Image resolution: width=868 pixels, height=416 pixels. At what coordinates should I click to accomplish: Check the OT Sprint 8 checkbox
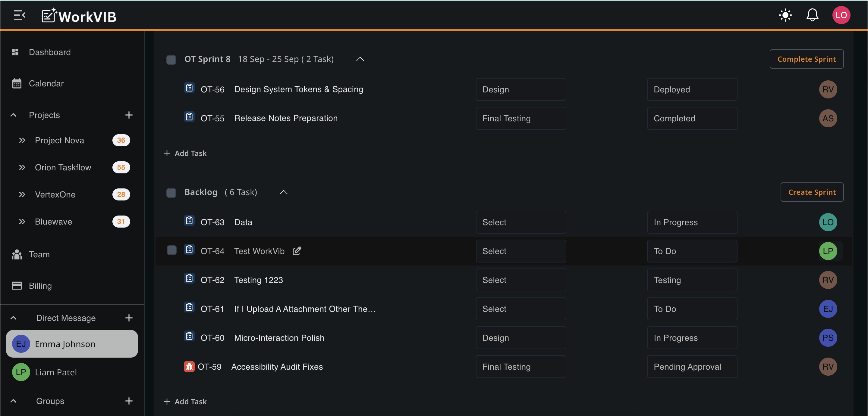click(171, 60)
